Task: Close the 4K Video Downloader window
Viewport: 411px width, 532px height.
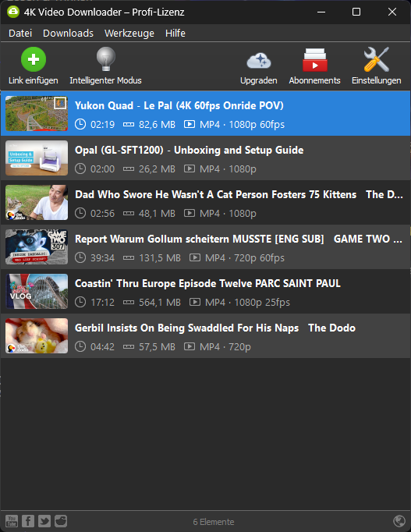Action: tap(392, 12)
